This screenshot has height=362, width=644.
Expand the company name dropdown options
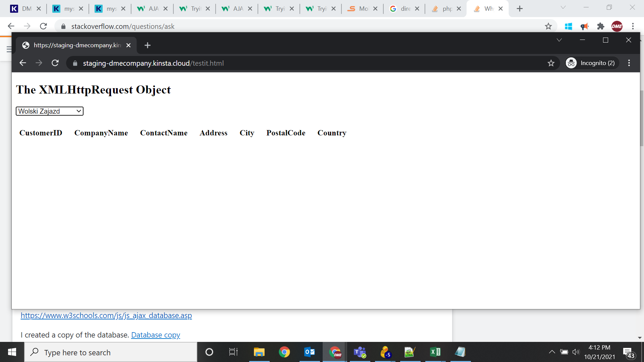pos(78,111)
